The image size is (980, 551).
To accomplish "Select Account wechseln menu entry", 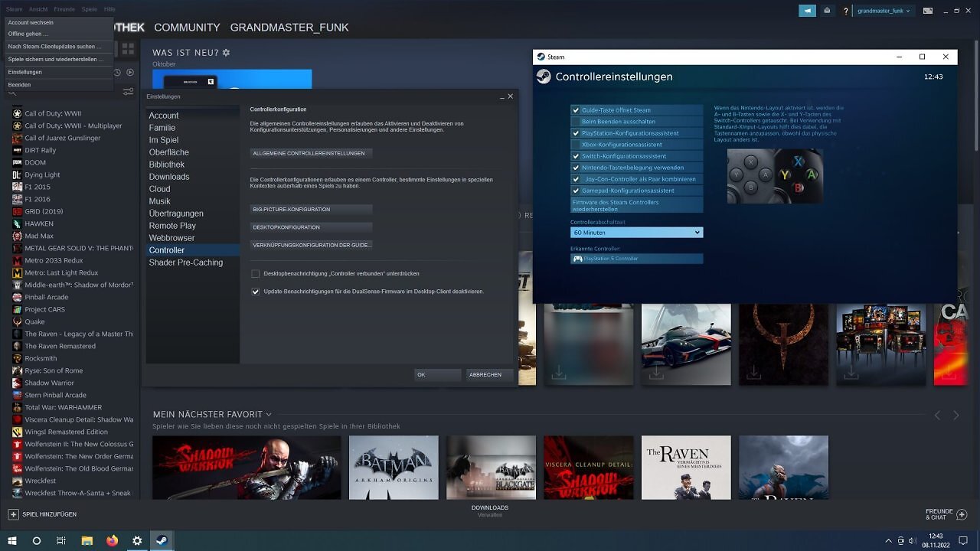I will click(31, 22).
